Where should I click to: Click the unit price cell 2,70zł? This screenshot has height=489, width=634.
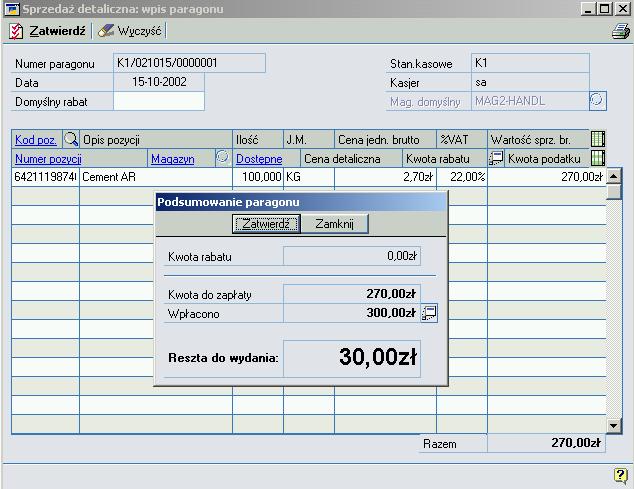(x=385, y=177)
